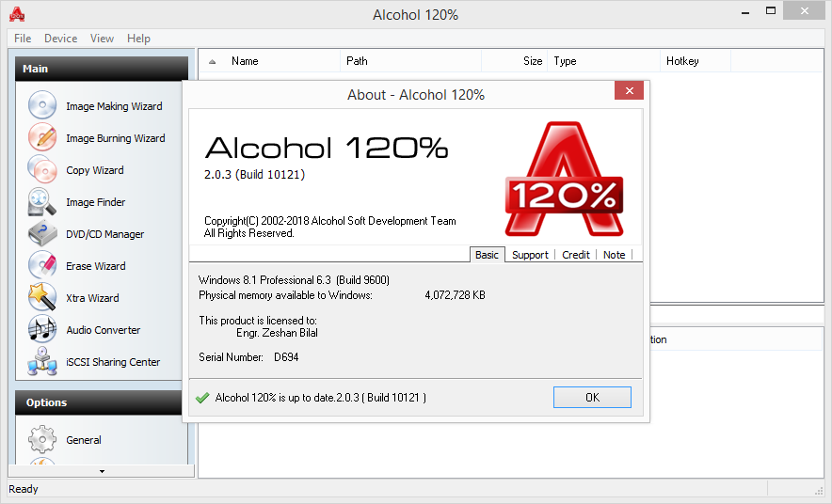
Task: Click the version text 2.0.3 (Build 10121)
Action: tap(255, 174)
